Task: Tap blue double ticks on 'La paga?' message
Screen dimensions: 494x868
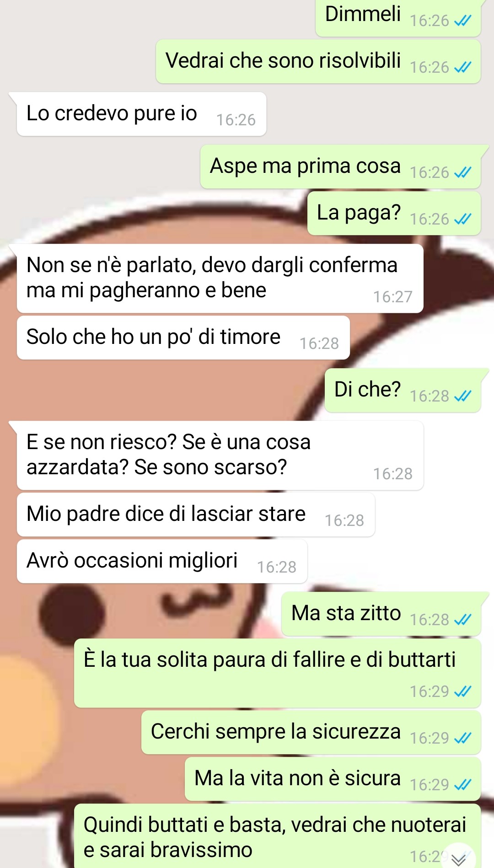Action: point(462,219)
